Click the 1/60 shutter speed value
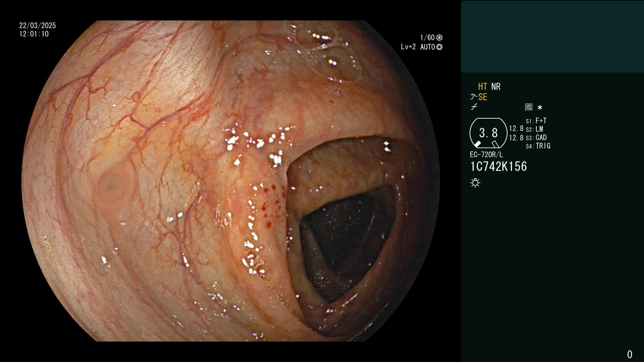644x362 pixels. tap(427, 38)
